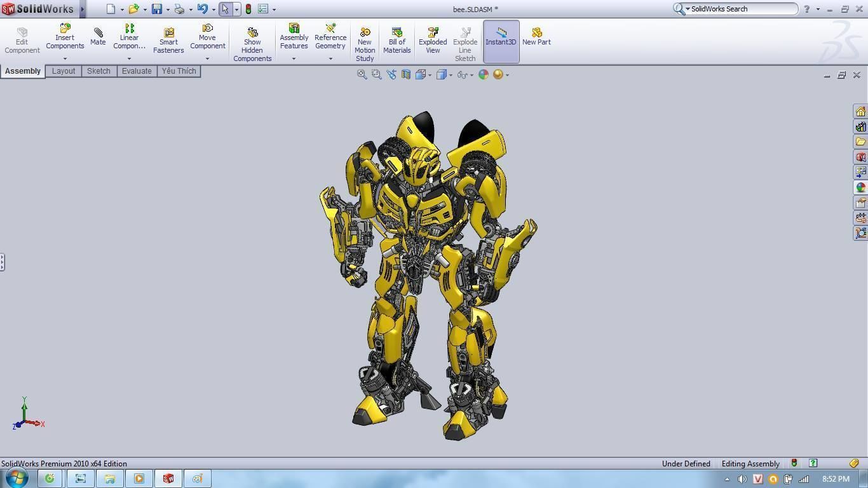Viewport: 868px width, 488px height.
Task: Select Linear Component Pattern tool
Action: point(129,36)
